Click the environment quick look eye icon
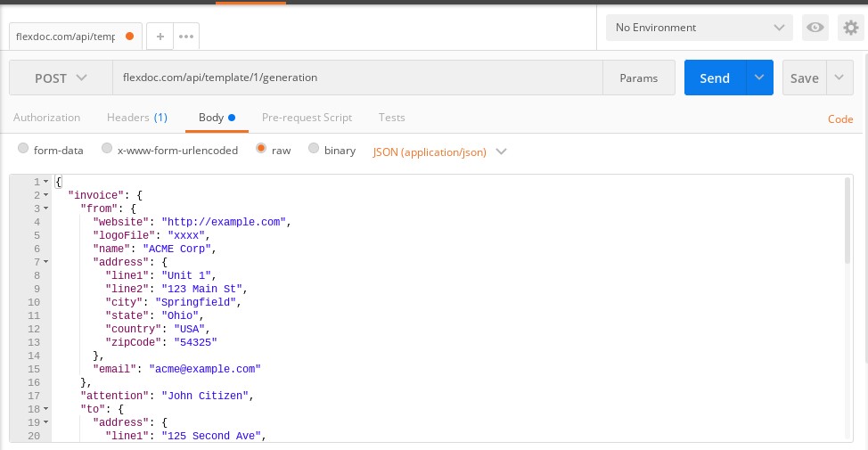Viewport: 868px width, 450px height. (815, 28)
